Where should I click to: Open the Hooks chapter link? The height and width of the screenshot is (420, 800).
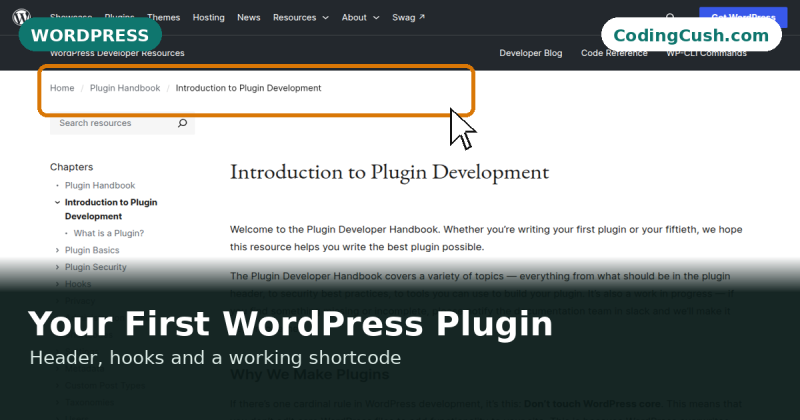pos(78,284)
